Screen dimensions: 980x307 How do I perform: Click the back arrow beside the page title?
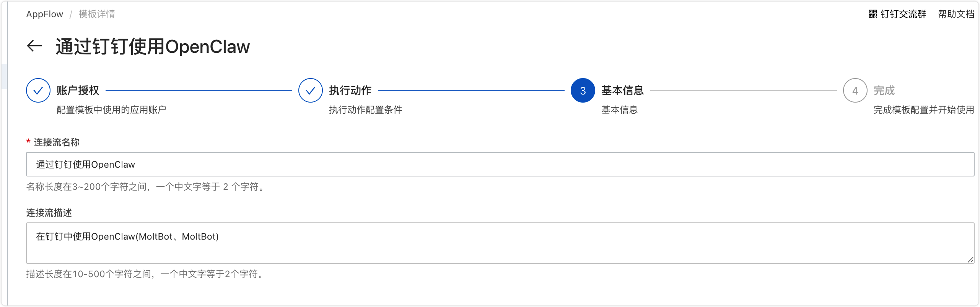tap(34, 46)
